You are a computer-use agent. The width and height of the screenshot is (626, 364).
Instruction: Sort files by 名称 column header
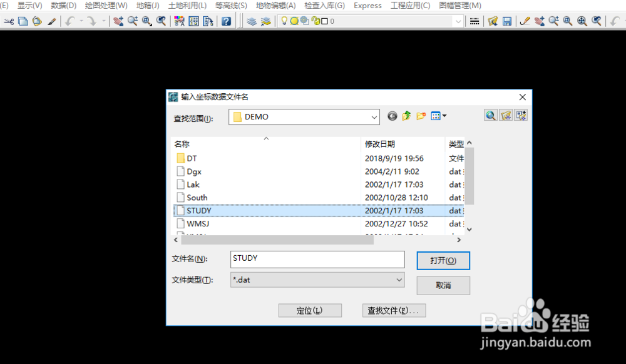pyautogui.click(x=266, y=144)
